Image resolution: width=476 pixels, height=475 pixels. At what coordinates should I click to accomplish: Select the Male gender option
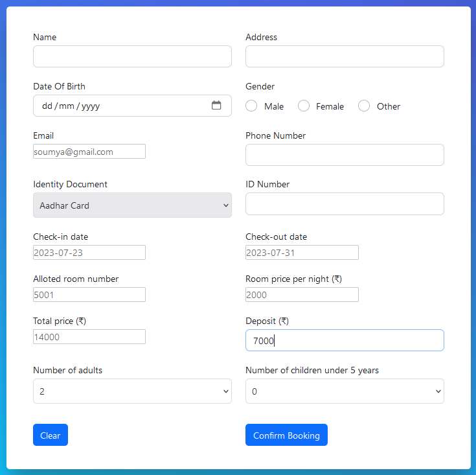coord(252,106)
